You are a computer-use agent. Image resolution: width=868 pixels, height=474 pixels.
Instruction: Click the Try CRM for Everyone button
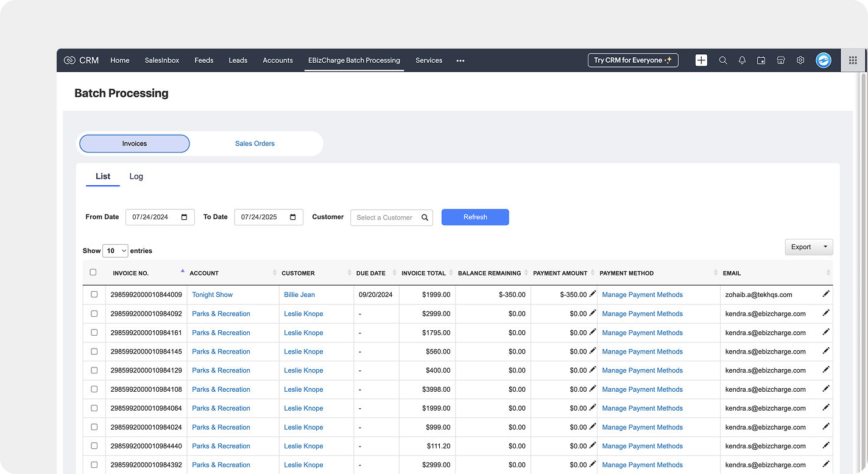point(633,60)
